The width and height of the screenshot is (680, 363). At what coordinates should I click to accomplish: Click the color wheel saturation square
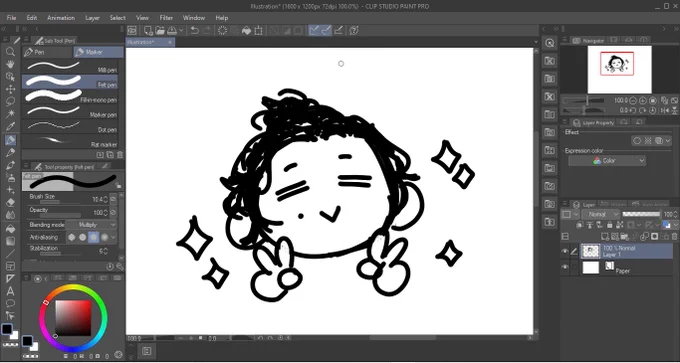point(73,318)
